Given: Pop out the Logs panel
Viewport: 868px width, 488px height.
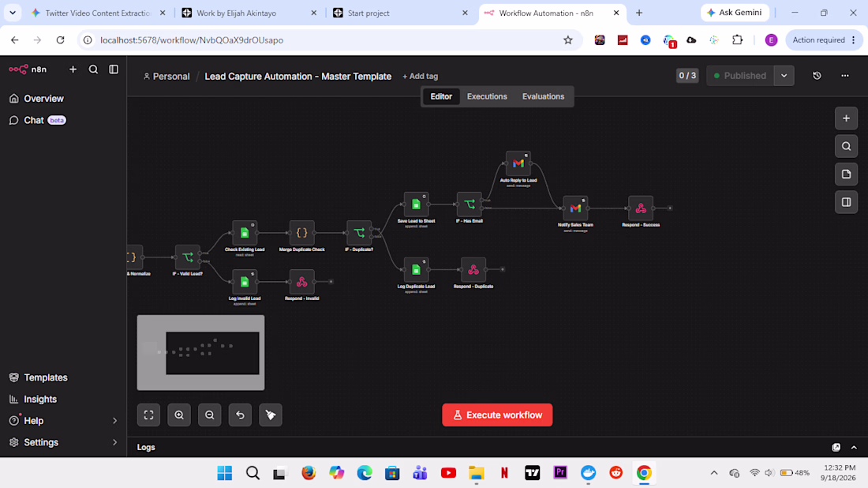Looking at the screenshot, I should tap(836, 447).
